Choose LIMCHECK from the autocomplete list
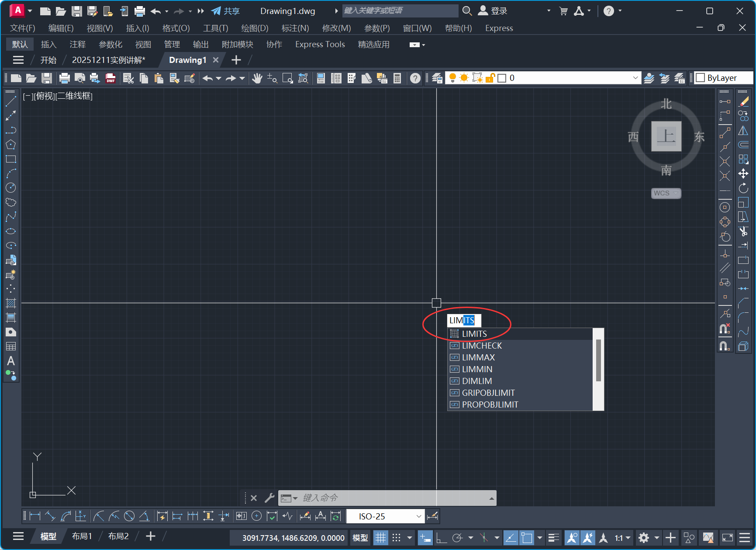Screen dimensions: 756x550 (x=482, y=346)
